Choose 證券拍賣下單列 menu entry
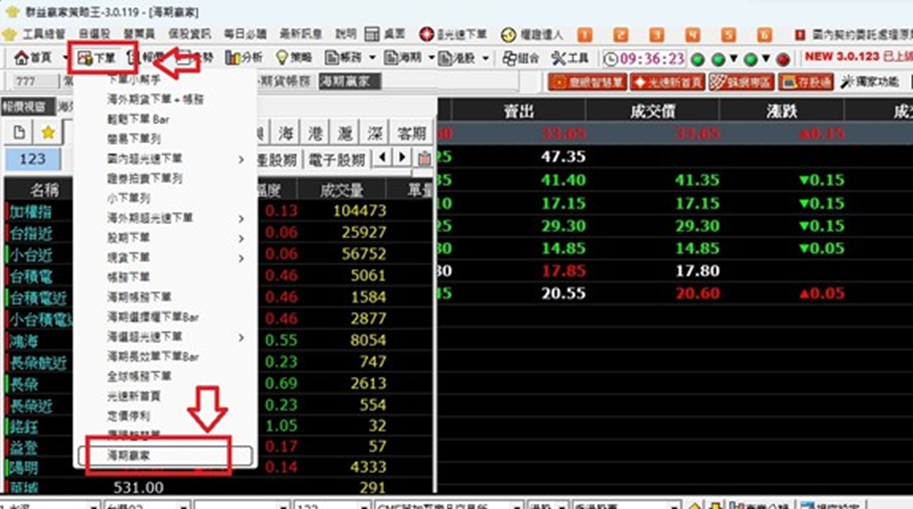 (x=145, y=179)
